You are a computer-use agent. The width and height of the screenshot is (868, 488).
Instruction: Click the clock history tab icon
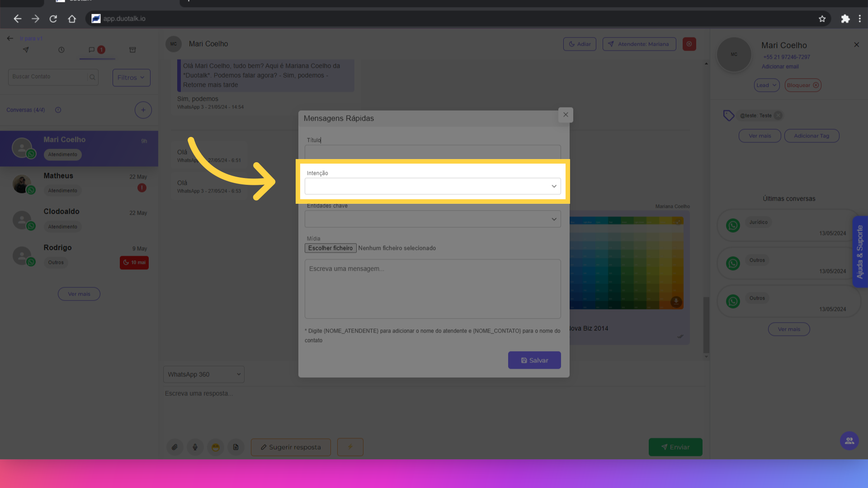pos(61,50)
